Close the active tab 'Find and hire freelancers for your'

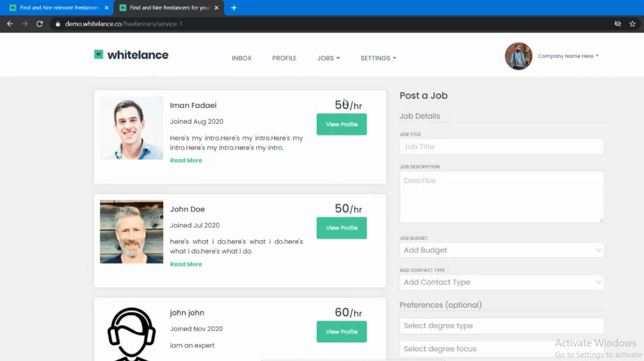tap(216, 8)
